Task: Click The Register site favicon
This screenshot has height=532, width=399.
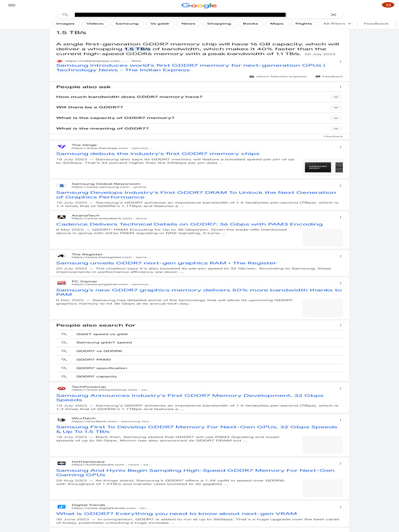Action: coord(61,256)
